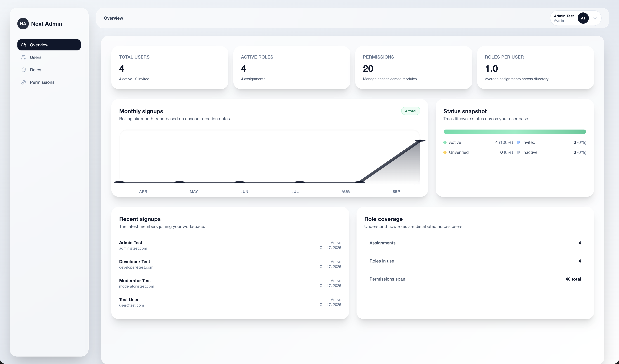Select the Active status indicator dot
The height and width of the screenshot is (364, 619).
tap(445, 142)
